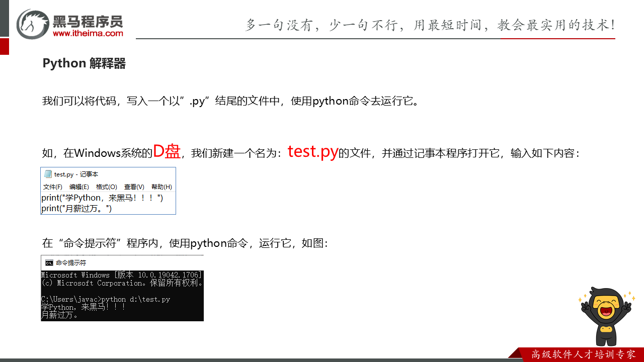Open the www.itheima.com link
644x362 pixels.
pyautogui.click(x=88, y=33)
